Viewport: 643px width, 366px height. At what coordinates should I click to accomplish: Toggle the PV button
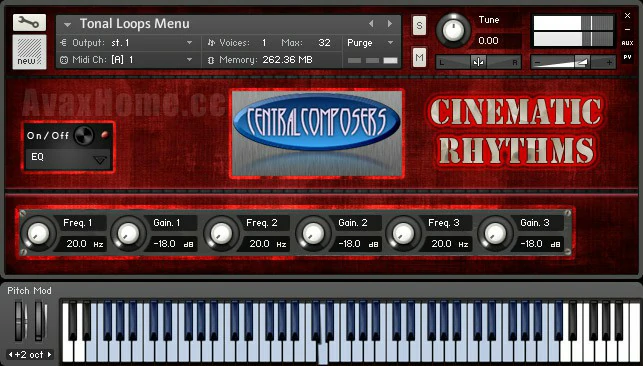click(627, 57)
